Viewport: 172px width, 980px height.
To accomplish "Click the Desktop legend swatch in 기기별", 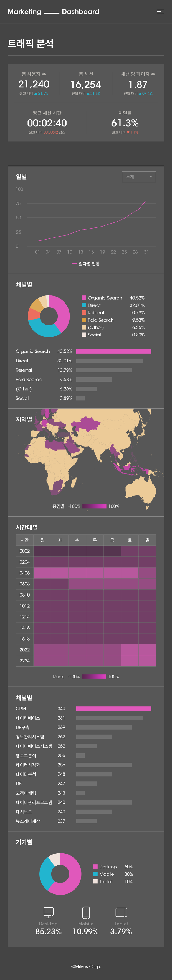I will pos(95,867).
